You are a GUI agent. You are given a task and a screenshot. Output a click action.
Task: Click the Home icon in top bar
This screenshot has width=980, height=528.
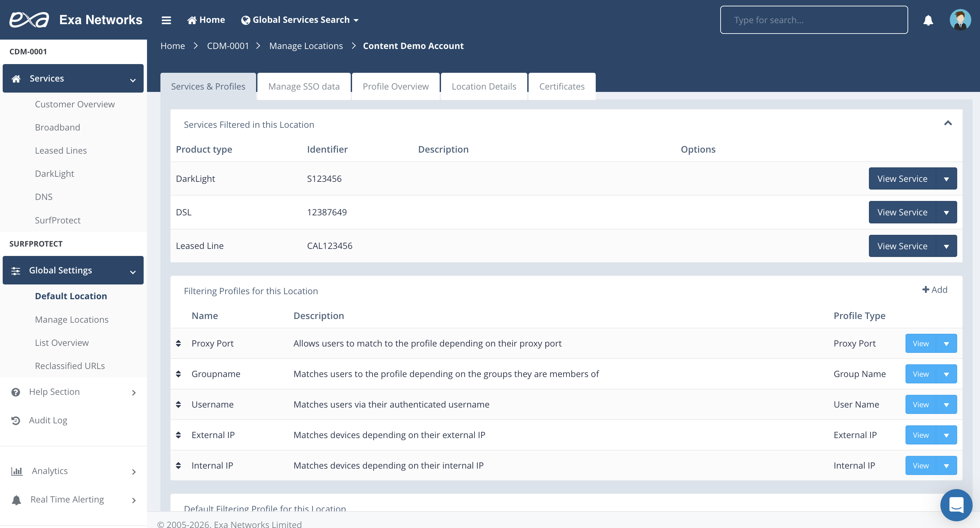(x=192, y=20)
